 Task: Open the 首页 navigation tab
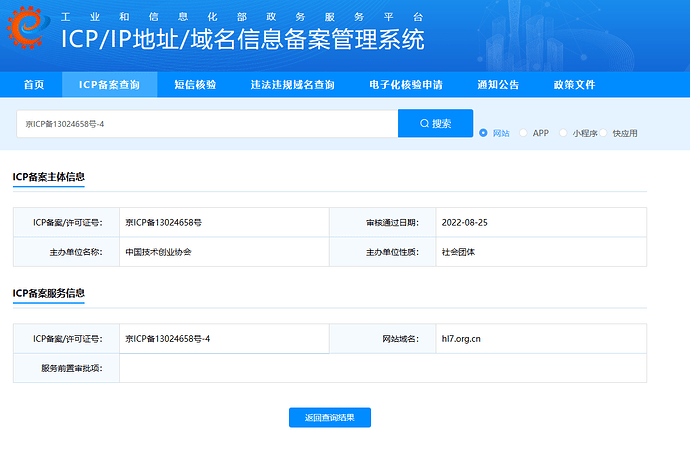coord(34,84)
